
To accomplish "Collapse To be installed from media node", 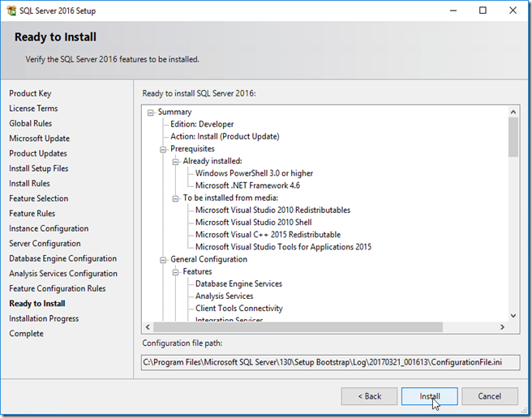I will tap(175, 198).
